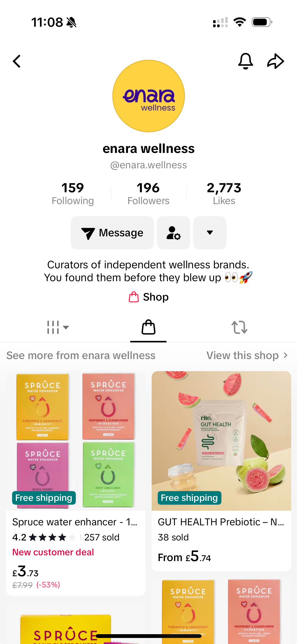Expand View this shop chevron
Image resolution: width=297 pixels, height=644 pixels.
coord(285,356)
